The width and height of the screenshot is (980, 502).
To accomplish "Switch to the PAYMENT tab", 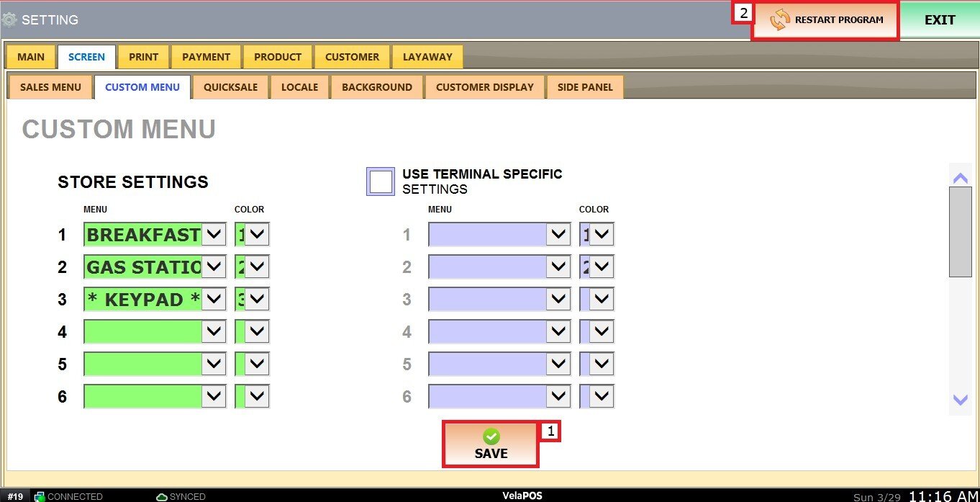I will click(x=206, y=57).
